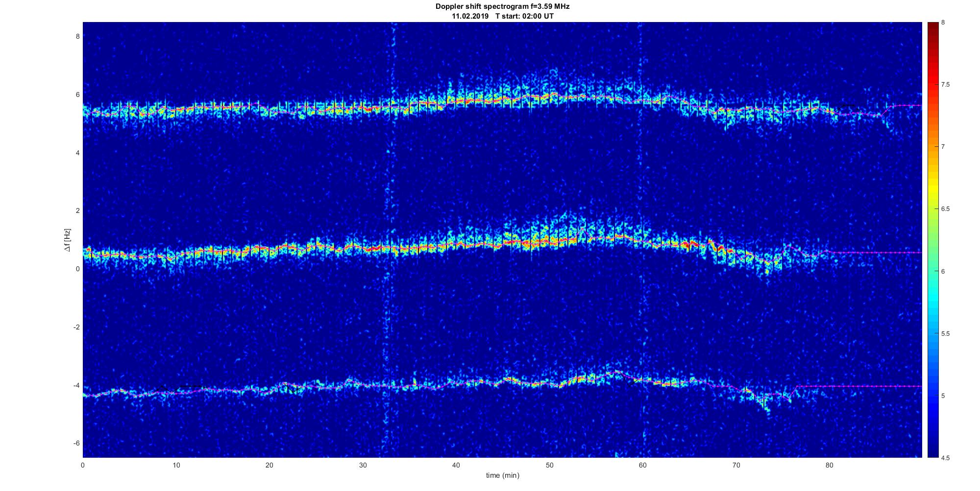980x491 pixels.
Task: Click the x-axis tick label '50'
Action: coord(549,465)
